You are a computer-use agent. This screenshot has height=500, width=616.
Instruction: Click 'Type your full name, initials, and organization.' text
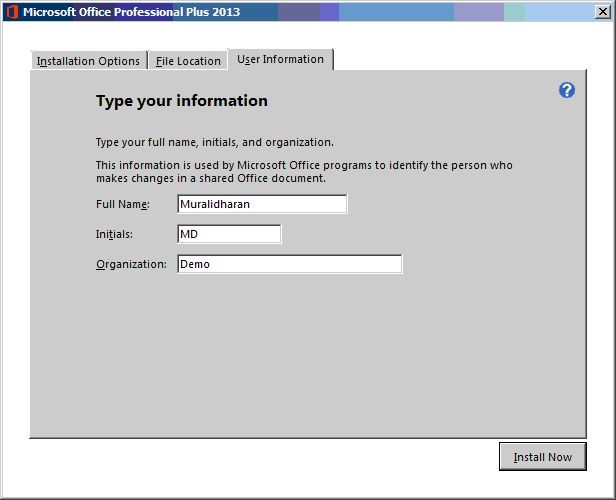click(215, 142)
